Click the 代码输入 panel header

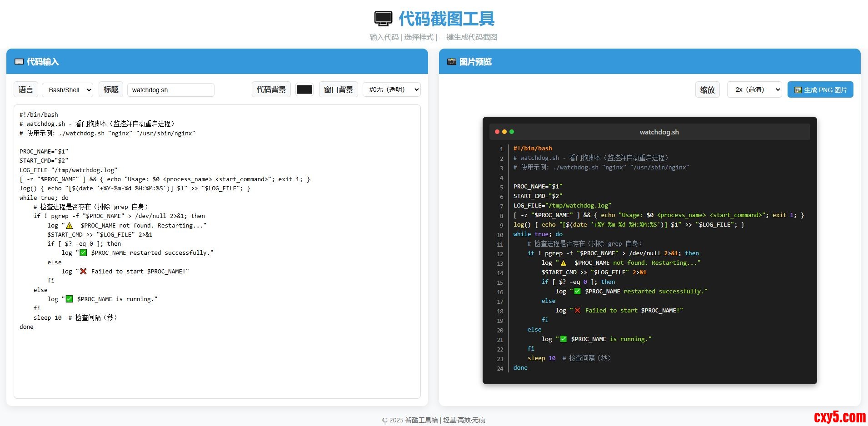click(217, 62)
